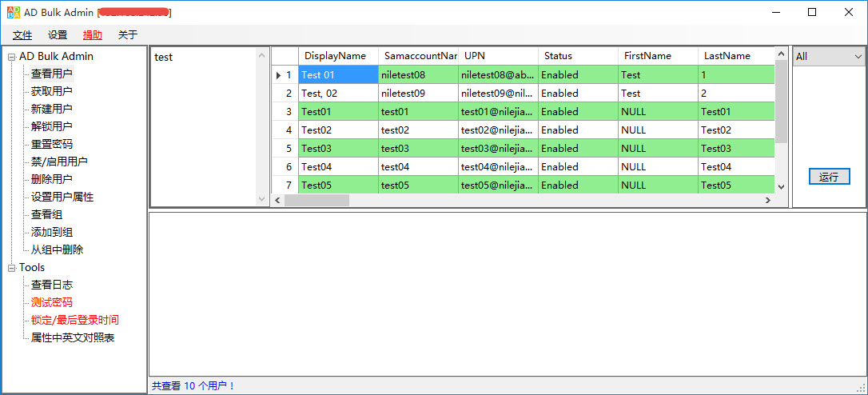This screenshot has width=868, height=395.
Task: Open the 捐助 menu
Action: tap(93, 34)
